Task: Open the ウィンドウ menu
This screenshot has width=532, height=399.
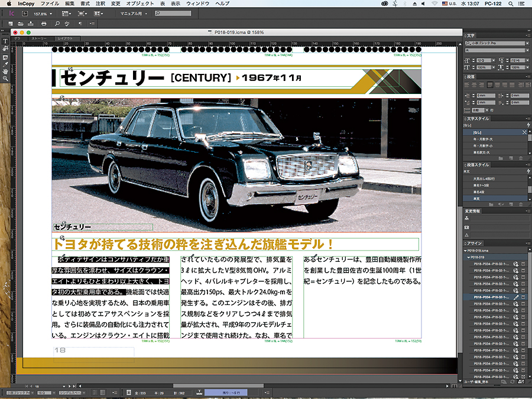Action: (198, 4)
